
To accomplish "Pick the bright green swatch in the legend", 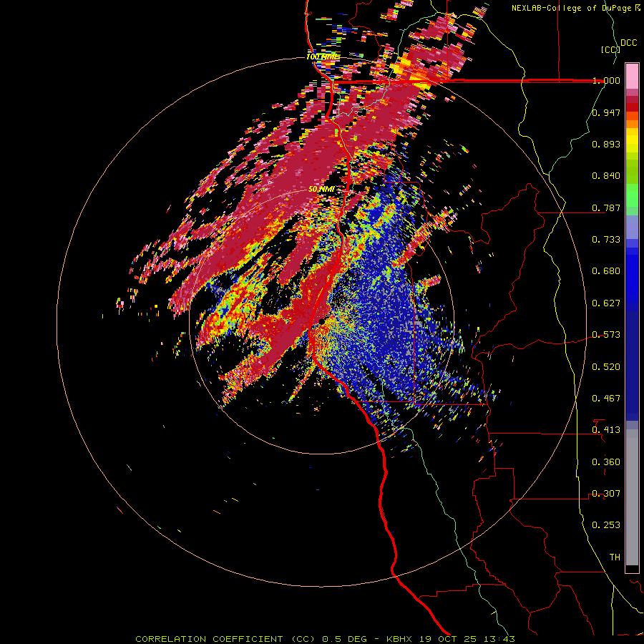I will 632,195.
